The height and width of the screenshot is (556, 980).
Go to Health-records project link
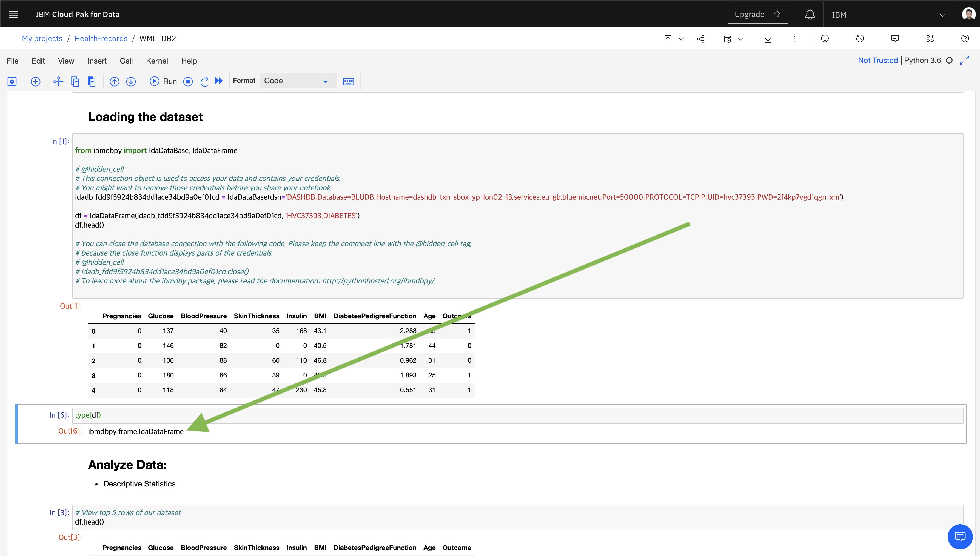click(x=101, y=39)
